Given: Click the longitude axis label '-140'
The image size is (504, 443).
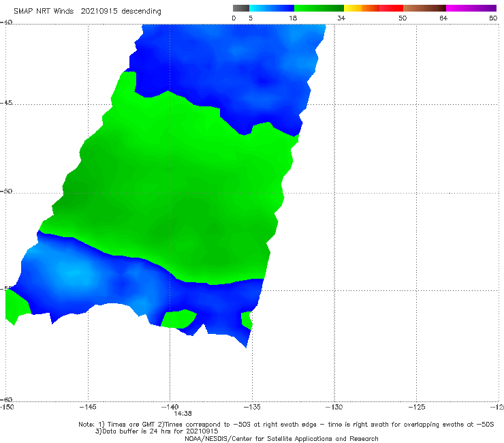Looking at the screenshot, I should tap(170, 407).
